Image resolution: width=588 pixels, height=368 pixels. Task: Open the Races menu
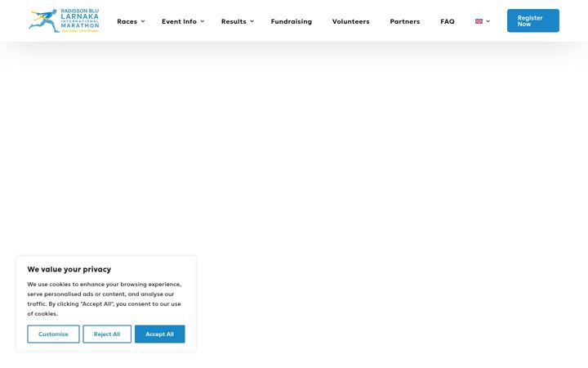(127, 21)
